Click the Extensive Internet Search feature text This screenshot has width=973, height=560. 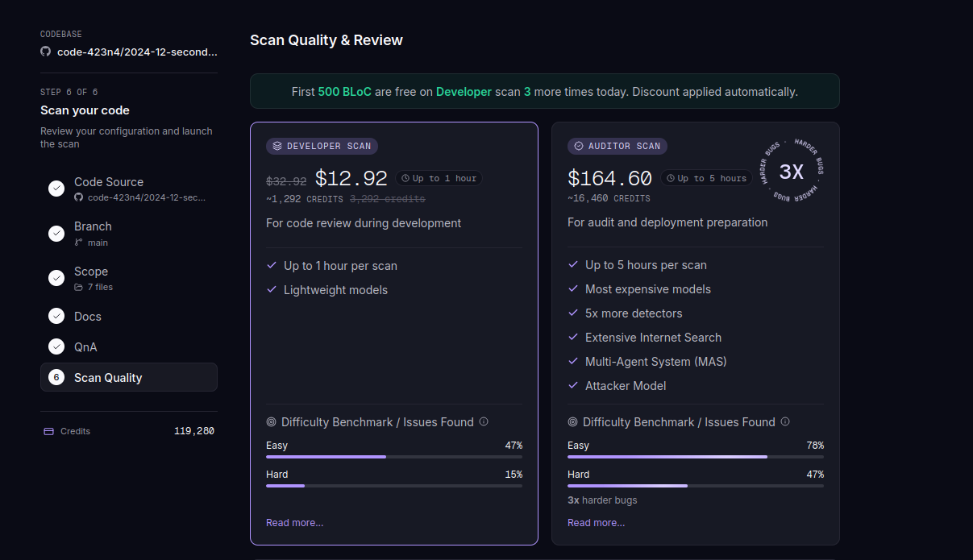653,337
